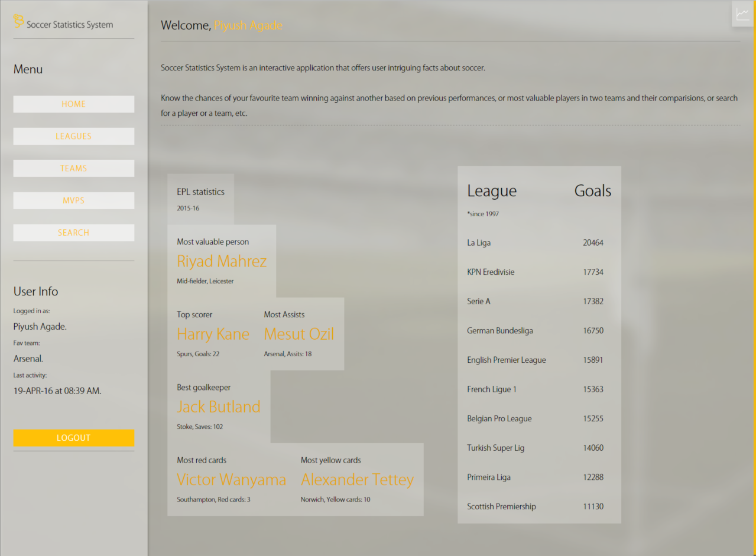Select Harry Kane top scorer name
756x556 pixels.
(x=213, y=334)
